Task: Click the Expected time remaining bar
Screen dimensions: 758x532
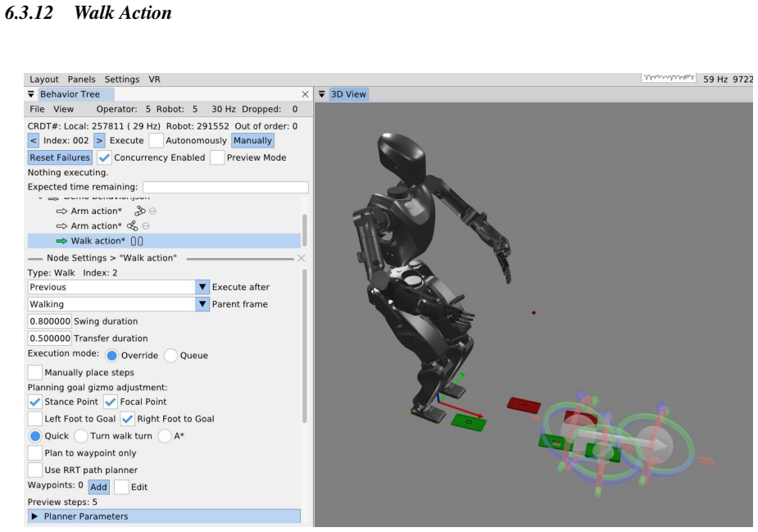Action: click(225, 187)
